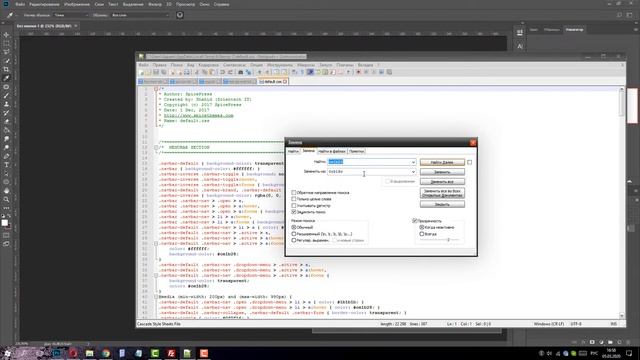Click Notepad++ Redo toolbar icon

[x=230, y=72]
